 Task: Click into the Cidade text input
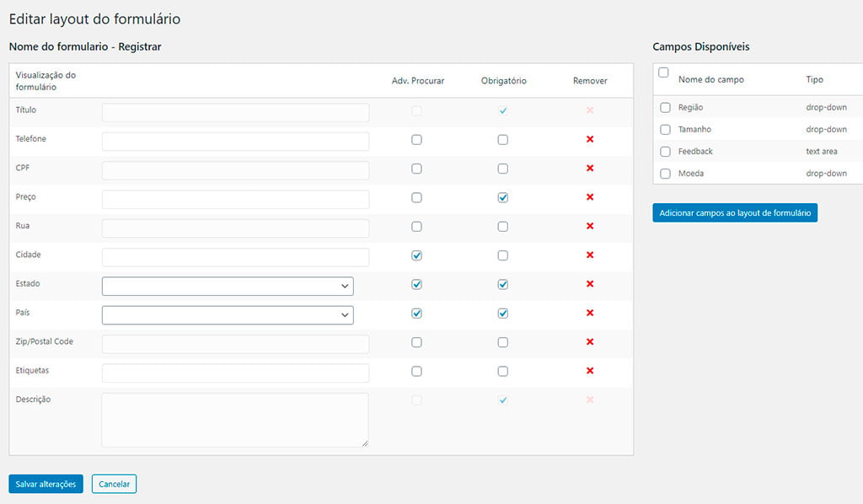pos(235,257)
